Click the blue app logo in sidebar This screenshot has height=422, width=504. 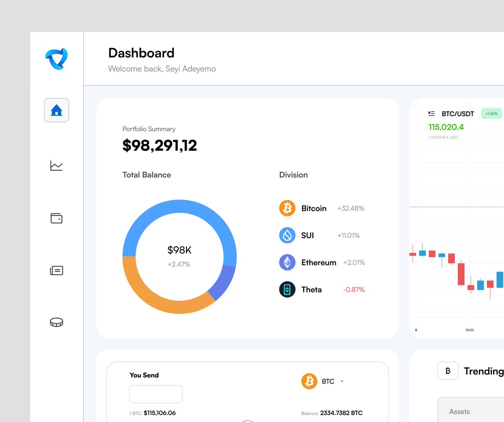pos(56,59)
